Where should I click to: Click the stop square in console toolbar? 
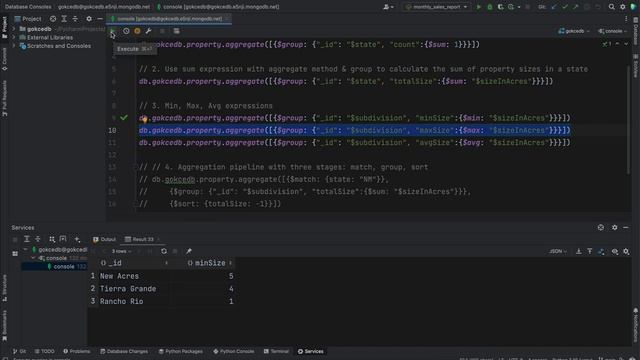(162, 31)
